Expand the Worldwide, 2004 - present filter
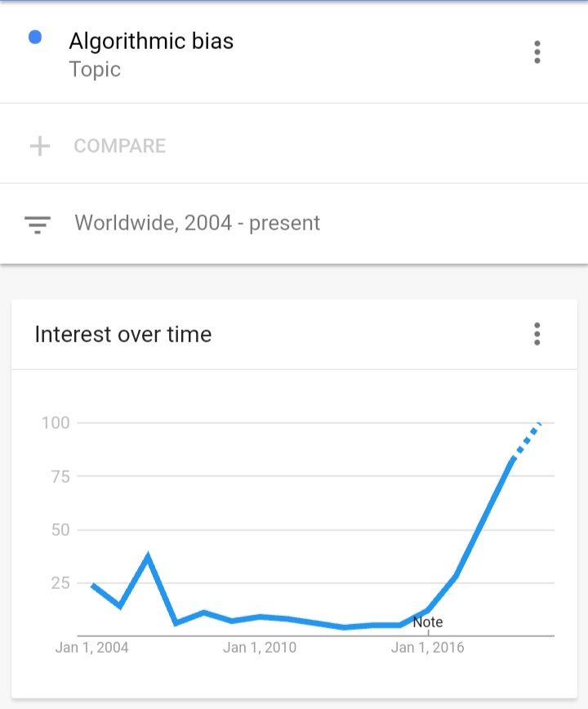The height and width of the screenshot is (709, 588). [197, 223]
